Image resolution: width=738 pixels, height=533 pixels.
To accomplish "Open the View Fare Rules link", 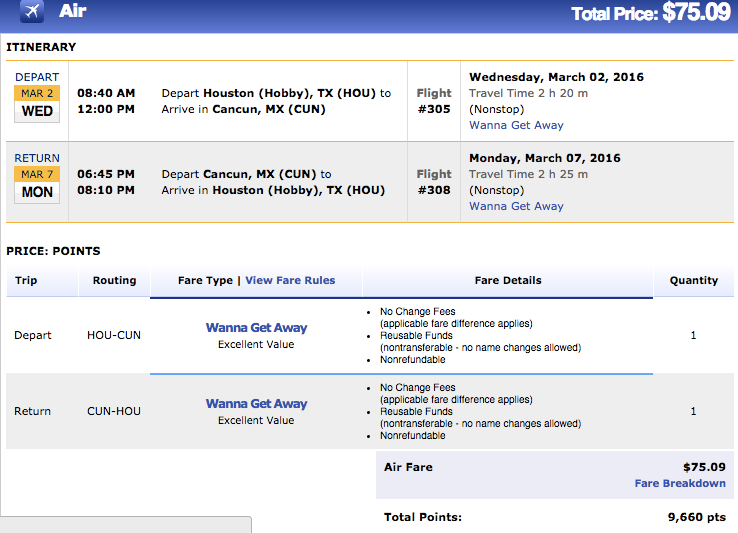I will (290, 280).
